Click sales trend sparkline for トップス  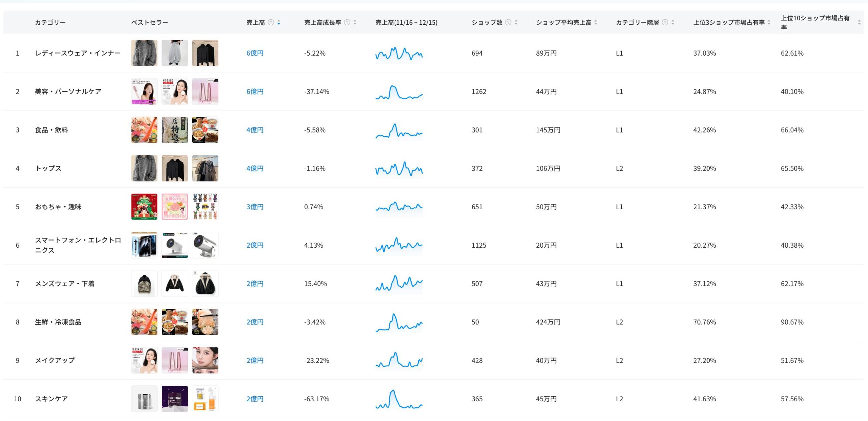point(399,169)
